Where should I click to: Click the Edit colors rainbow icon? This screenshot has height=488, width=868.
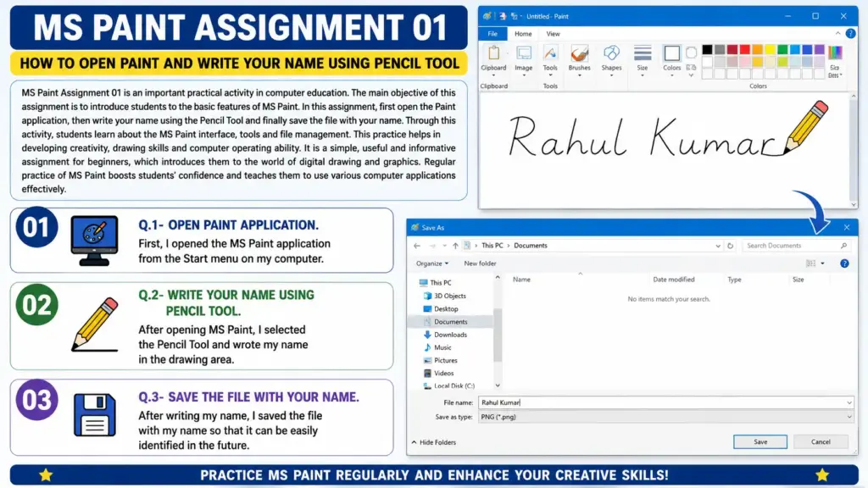click(835, 53)
